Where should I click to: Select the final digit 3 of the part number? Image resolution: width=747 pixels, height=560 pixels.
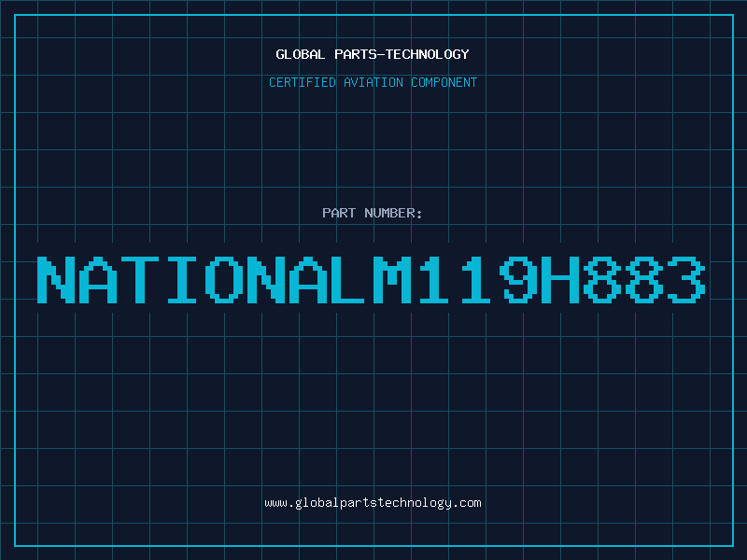point(686,279)
